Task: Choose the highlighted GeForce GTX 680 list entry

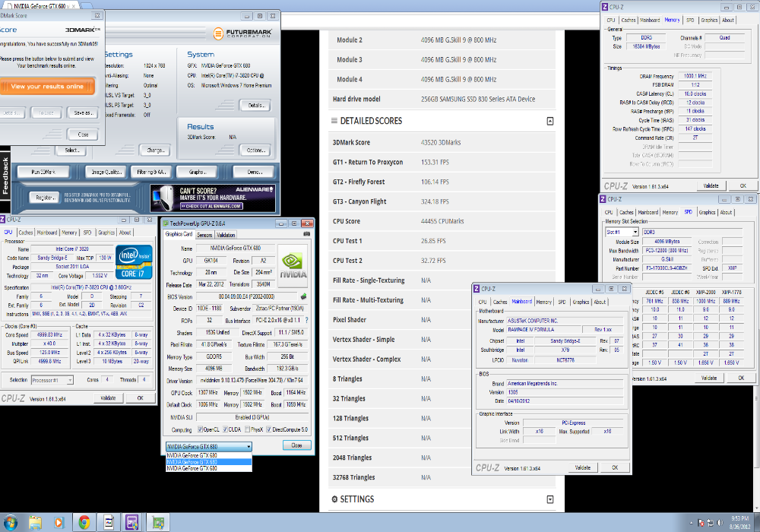Action: tap(209, 462)
